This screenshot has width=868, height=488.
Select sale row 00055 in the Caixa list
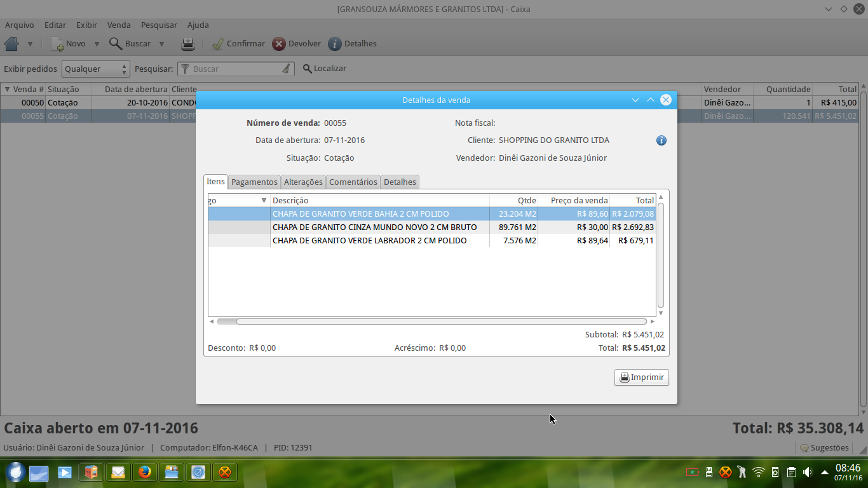pyautogui.click(x=429, y=116)
